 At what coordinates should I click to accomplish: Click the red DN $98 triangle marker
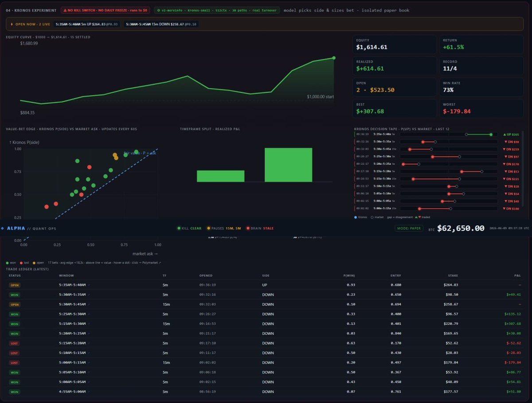point(506,142)
